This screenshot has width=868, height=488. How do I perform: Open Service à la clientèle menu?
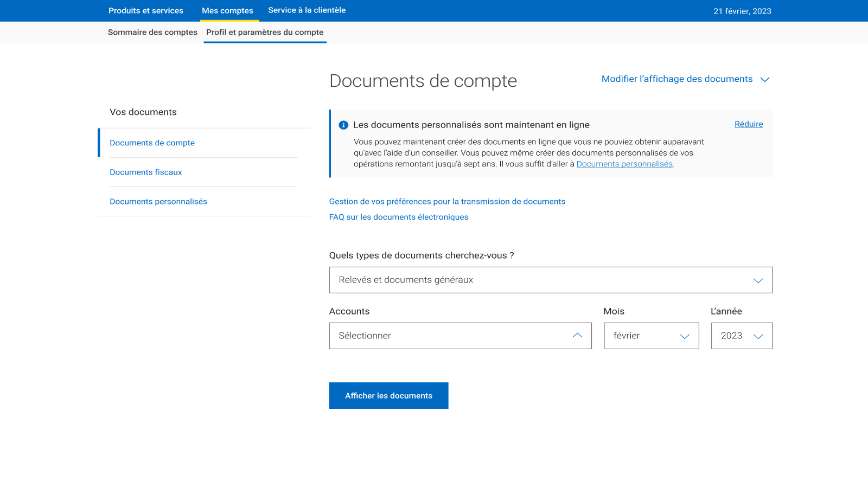(307, 10)
